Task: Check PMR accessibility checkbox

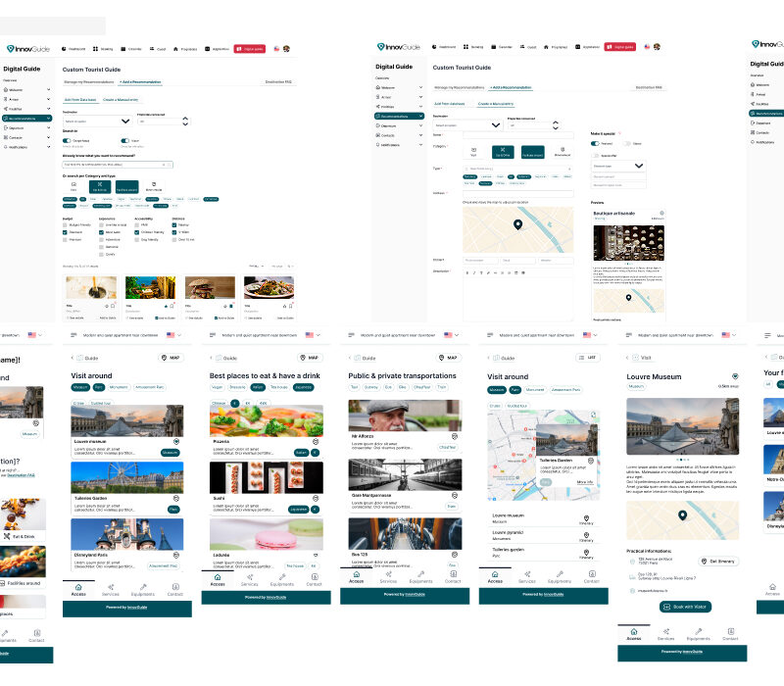Action: (137, 225)
